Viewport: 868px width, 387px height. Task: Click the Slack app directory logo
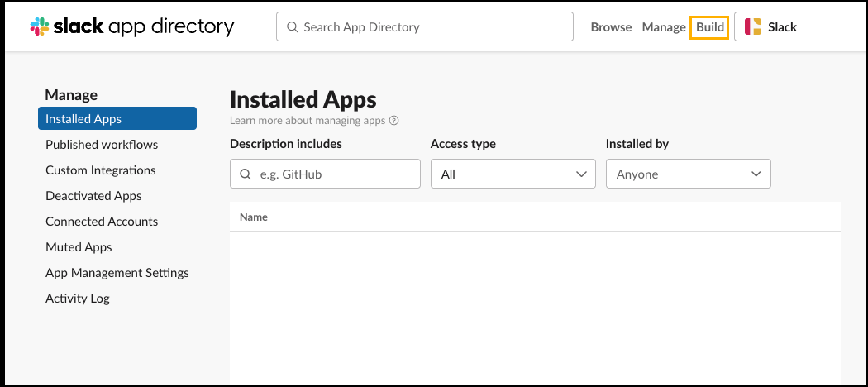(x=132, y=26)
